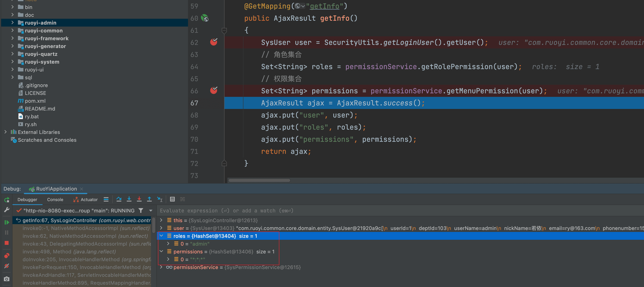644x287 pixels.
Task: Expand the ruoyi-framework module
Action: tap(12, 38)
